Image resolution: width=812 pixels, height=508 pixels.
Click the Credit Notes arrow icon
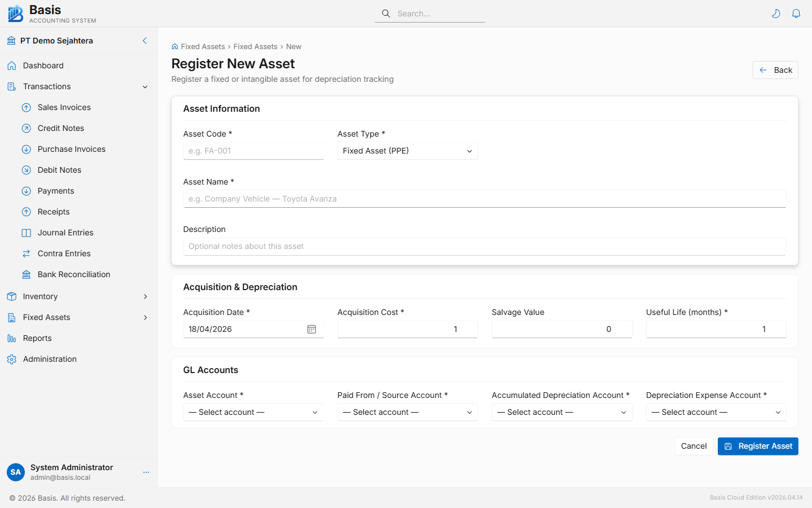click(x=26, y=128)
